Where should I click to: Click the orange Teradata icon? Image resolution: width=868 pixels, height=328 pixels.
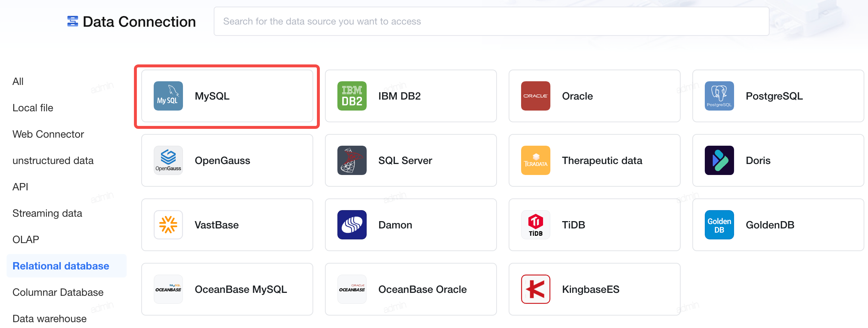click(536, 160)
